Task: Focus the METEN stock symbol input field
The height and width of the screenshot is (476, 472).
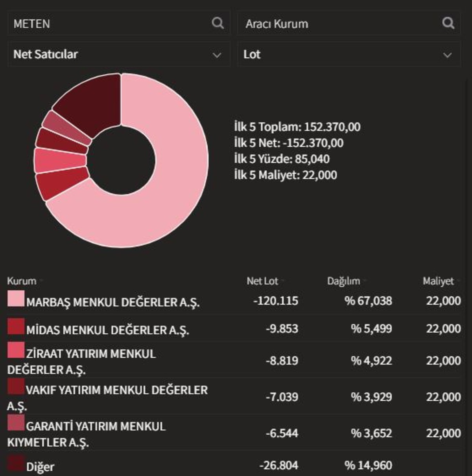Action: [x=118, y=23]
